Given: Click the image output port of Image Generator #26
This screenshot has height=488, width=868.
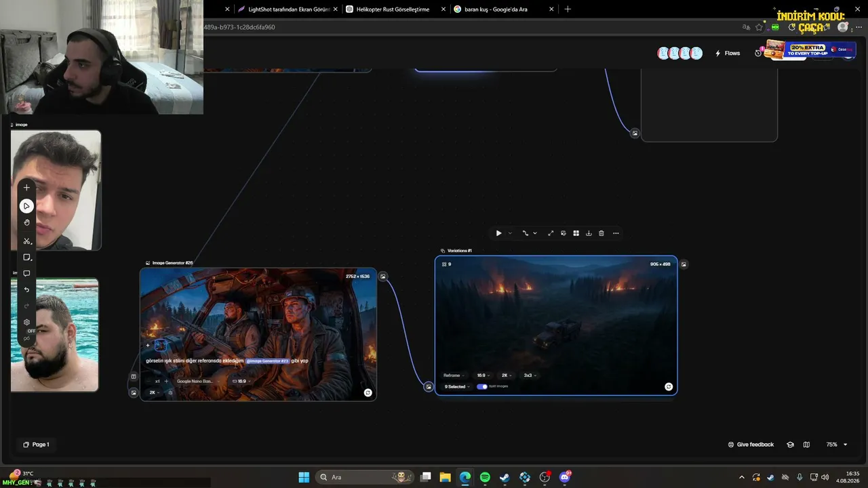Looking at the screenshot, I should [383, 276].
